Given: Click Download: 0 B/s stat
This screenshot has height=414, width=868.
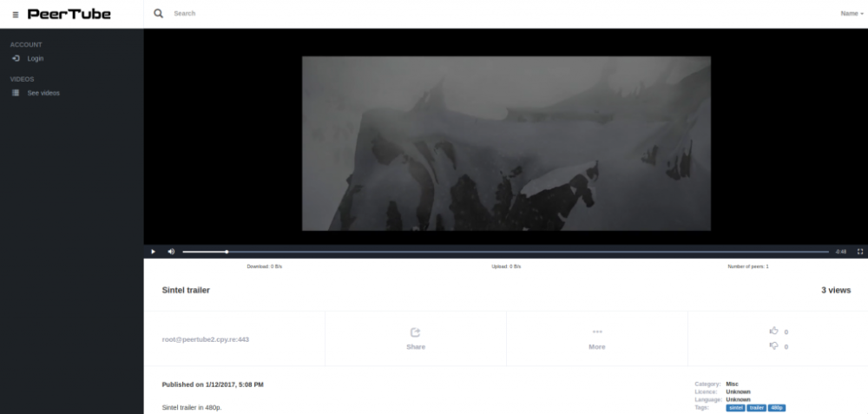Looking at the screenshot, I should tap(264, 266).
